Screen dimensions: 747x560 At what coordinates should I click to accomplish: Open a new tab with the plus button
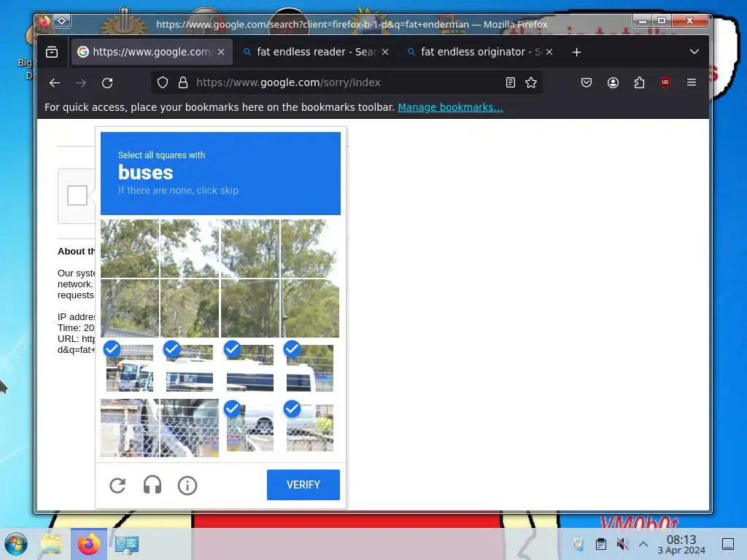click(576, 52)
